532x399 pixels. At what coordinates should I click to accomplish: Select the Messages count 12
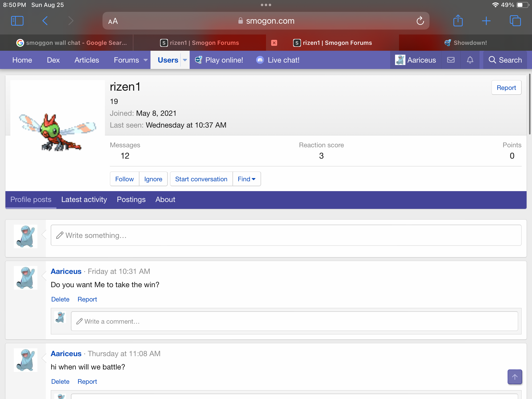(125, 156)
